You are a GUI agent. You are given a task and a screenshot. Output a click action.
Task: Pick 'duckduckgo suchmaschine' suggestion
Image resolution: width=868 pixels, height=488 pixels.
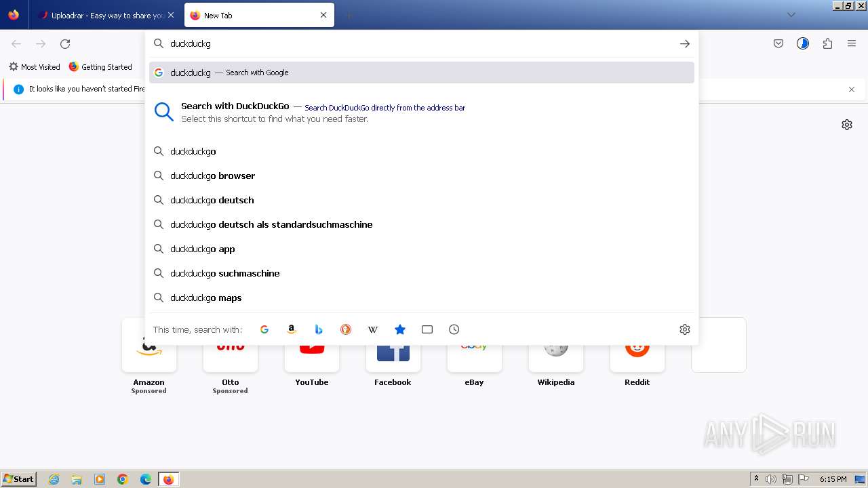[x=422, y=273]
